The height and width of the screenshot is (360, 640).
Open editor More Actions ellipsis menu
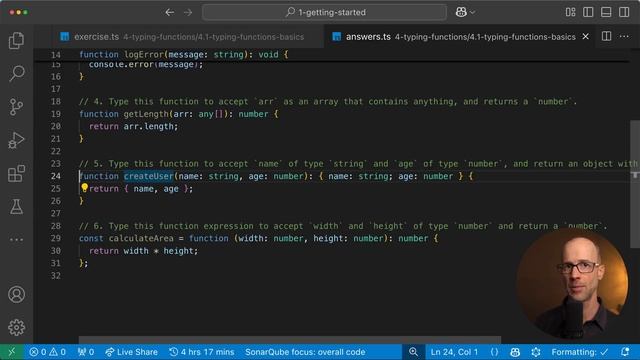click(624, 36)
